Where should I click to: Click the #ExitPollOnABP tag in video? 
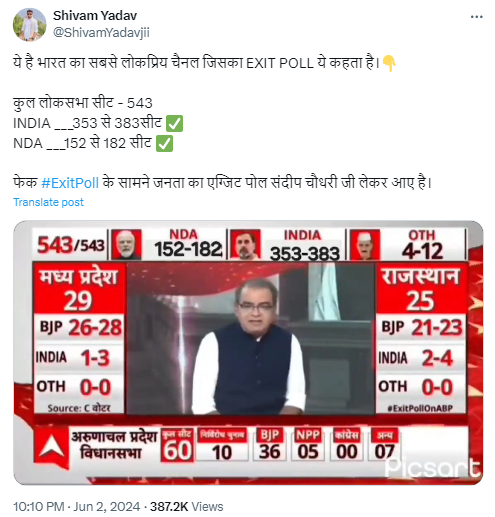(x=421, y=408)
